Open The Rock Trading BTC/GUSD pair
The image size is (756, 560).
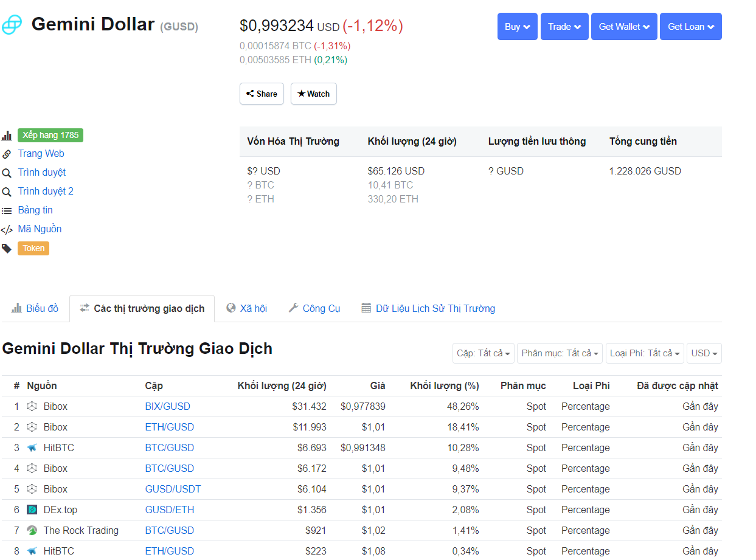[x=170, y=530]
